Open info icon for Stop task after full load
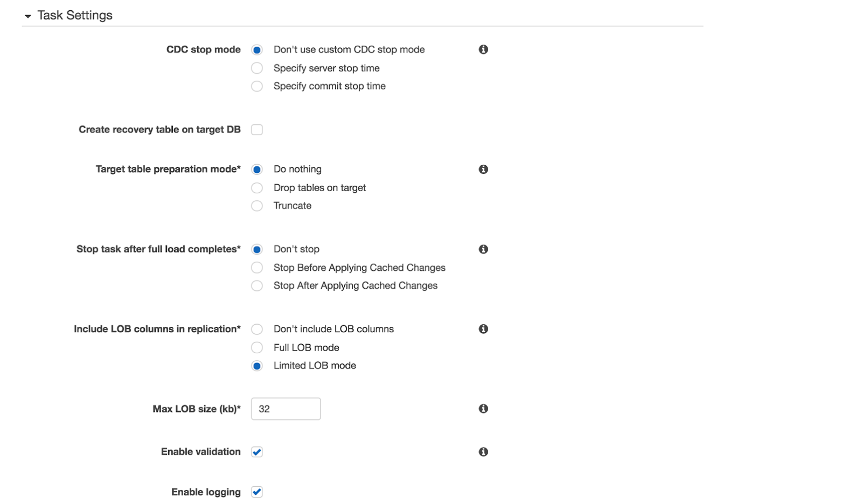Image resolution: width=862 pixels, height=504 pixels. tap(483, 249)
